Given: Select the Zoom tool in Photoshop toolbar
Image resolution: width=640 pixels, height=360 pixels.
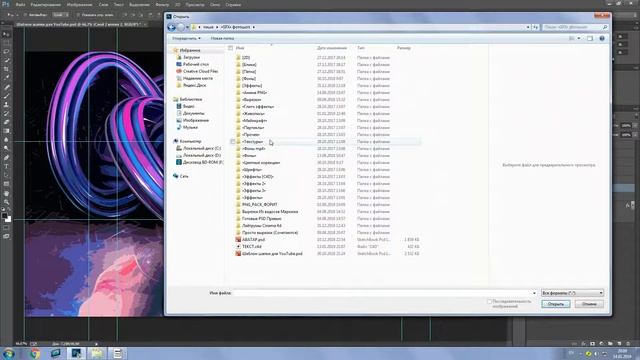Looking at the screenshot, I should tap(7, 202).
